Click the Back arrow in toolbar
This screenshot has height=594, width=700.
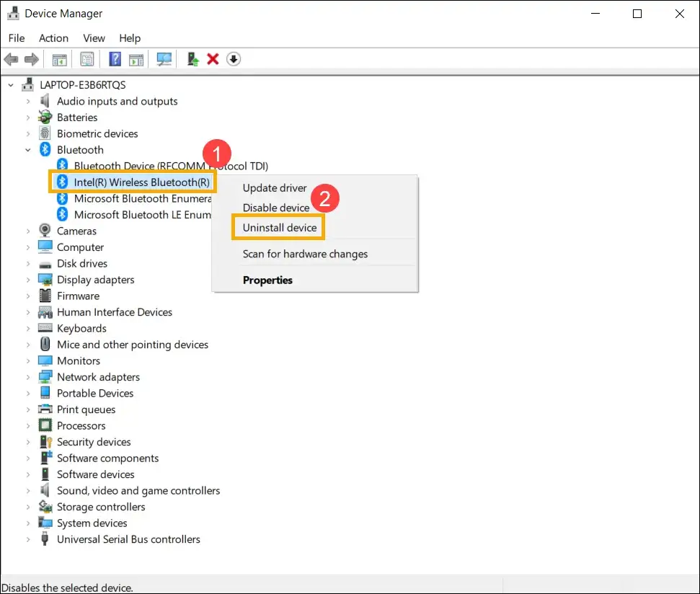(x=11, y=59)
